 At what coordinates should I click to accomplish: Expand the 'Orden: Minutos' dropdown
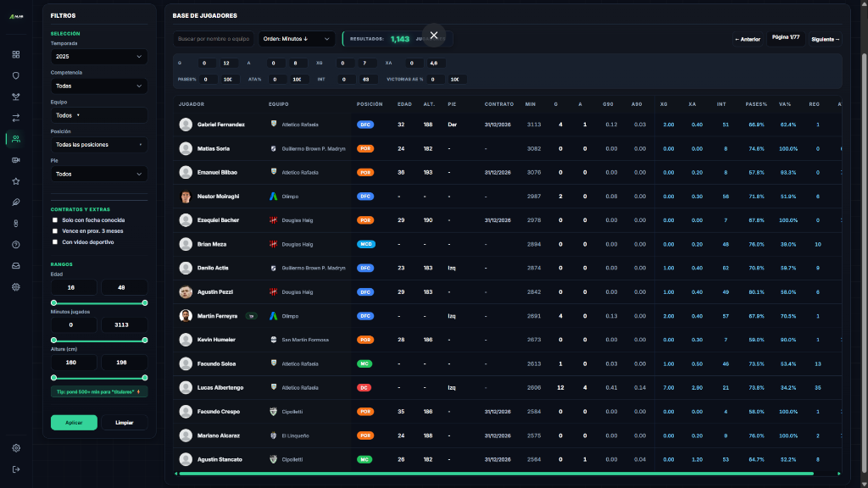click(297, 38)
